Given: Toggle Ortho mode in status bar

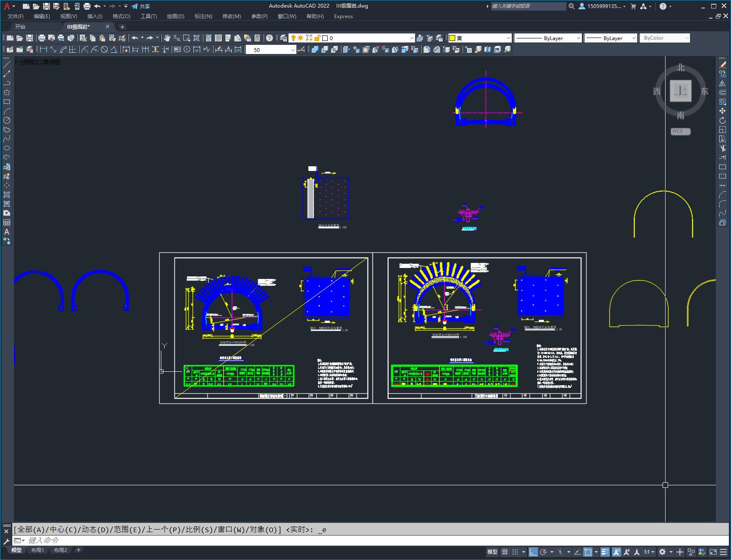Looking at the screenshot, I should click(x=533, y=552).
